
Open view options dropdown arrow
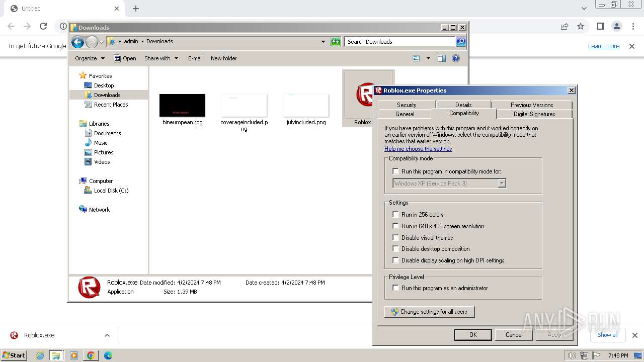click(428, 58)
